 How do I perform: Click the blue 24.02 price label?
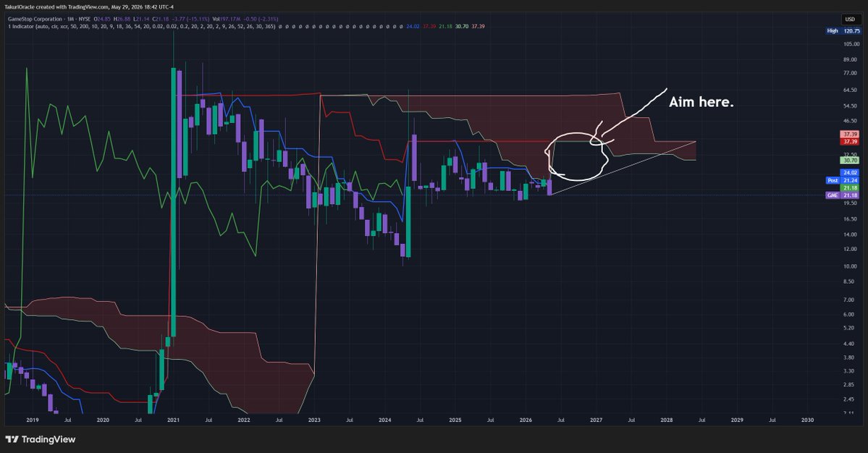coord(850,172)
